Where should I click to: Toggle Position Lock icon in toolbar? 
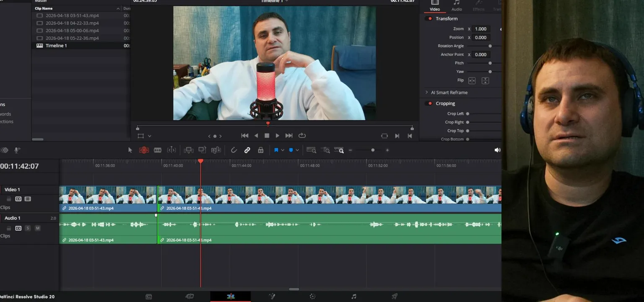pyautogui.click(x=260, y=150)
